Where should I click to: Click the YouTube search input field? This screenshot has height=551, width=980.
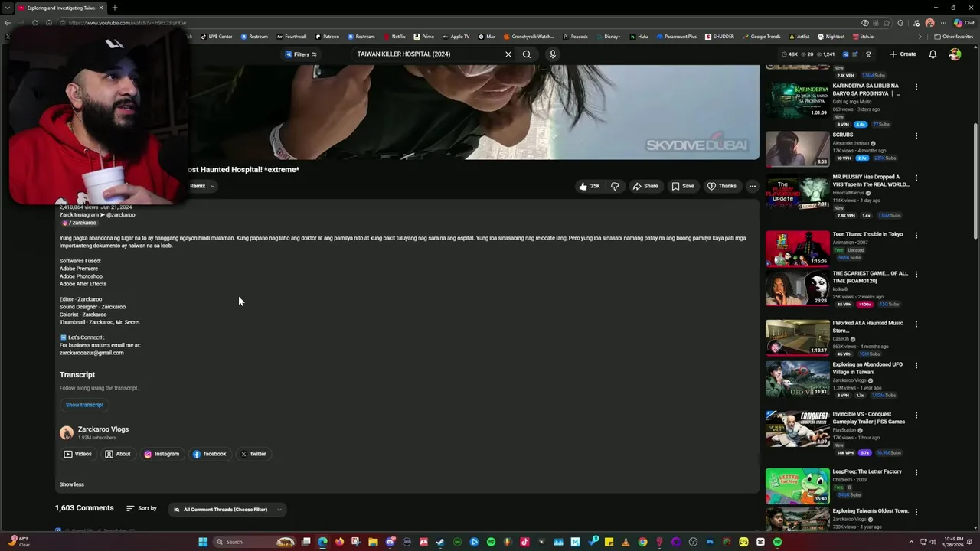(427, 54)
